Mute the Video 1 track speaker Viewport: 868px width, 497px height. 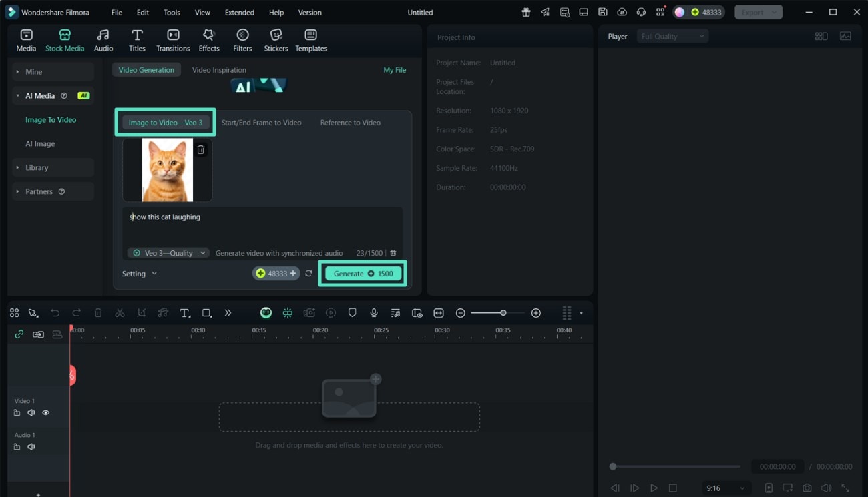pyautogui.click(x=31, y=413)
